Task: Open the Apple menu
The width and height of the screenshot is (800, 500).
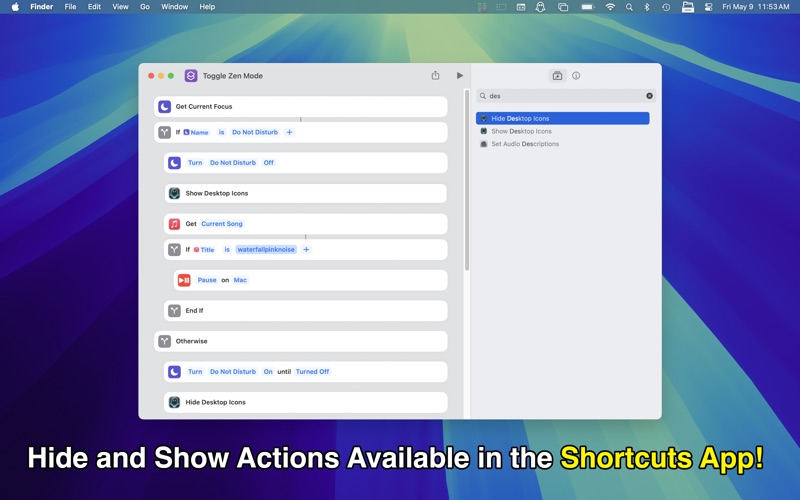Action: click(15, 7)
